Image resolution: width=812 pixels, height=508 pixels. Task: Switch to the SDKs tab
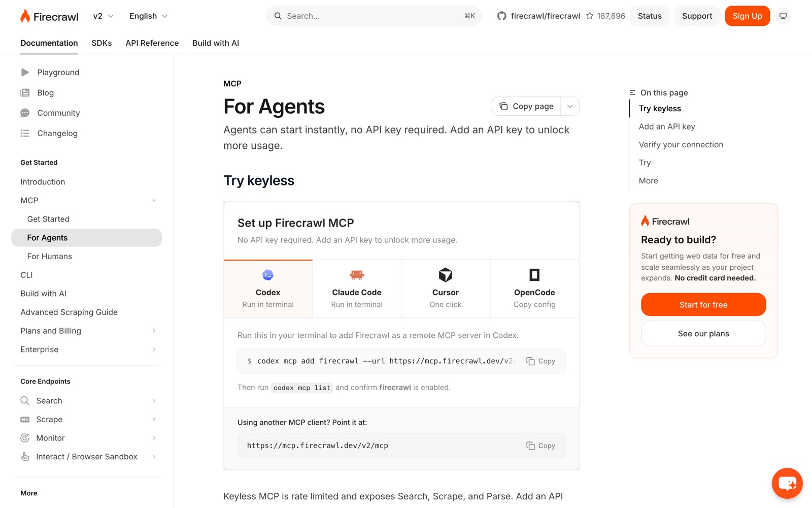point(101,43)
